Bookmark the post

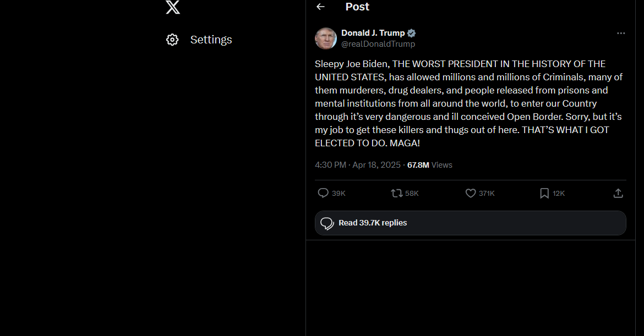point(544,193)
